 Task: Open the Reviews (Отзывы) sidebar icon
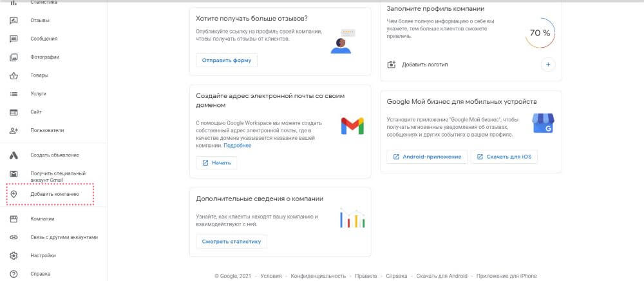tap(14, 20)
